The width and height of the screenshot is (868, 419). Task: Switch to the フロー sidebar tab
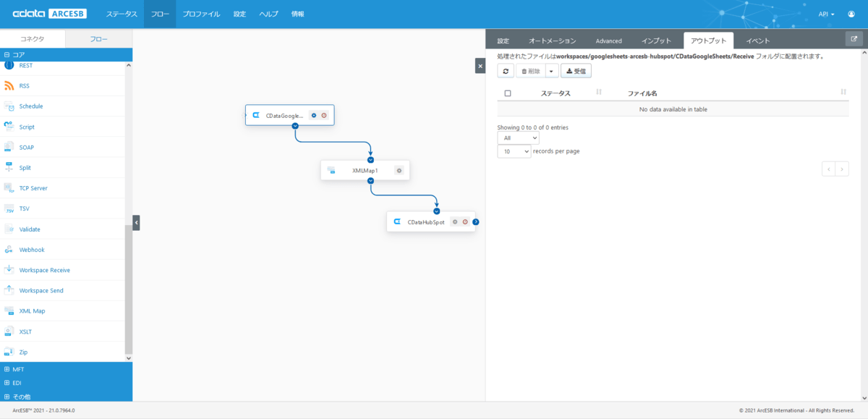(x=99, y=39)
